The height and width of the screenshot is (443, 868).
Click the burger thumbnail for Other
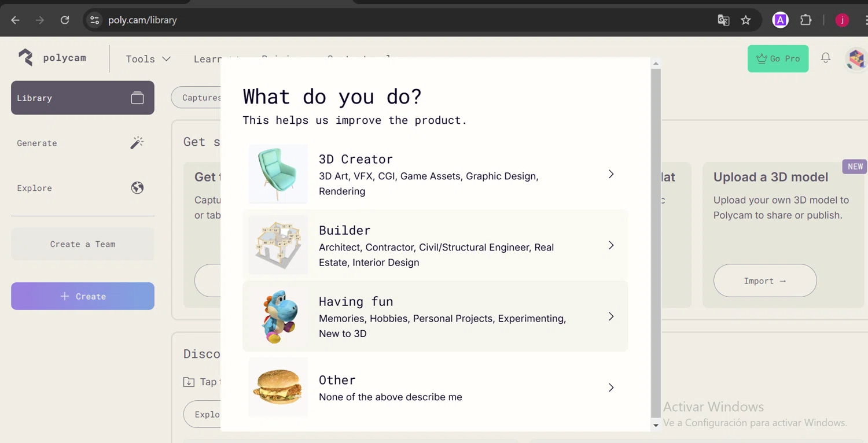[x=278, y=387]
